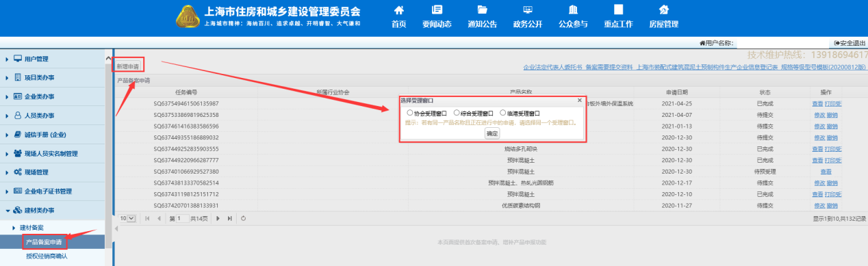Select the 综合受理窗口 radio option
The height and width of the screenshot is (266, 868).
point(457,113)
